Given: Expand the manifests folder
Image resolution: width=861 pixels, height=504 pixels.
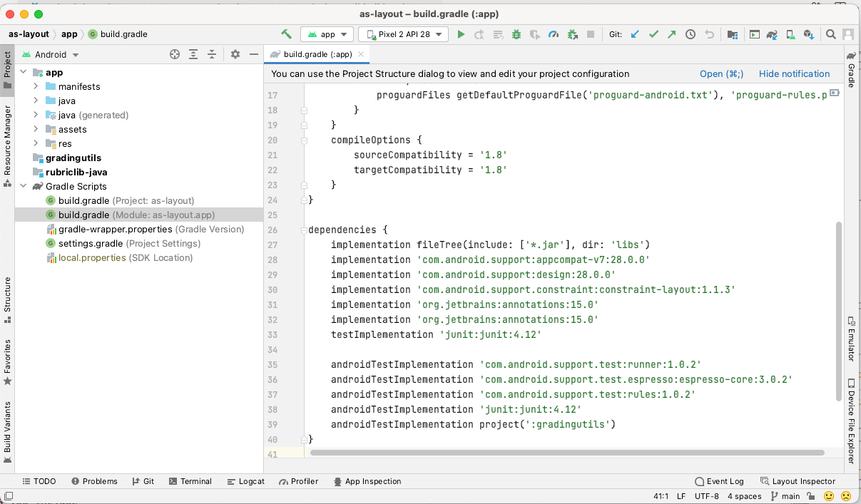Looking at the screenshot, I should [36, 86].
